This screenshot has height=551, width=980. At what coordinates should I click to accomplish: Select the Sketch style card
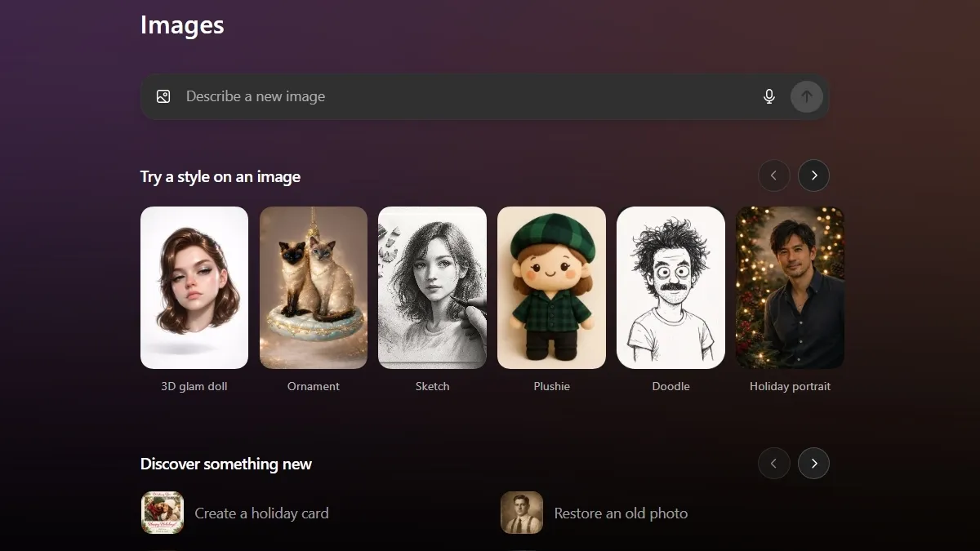click(432, 287)
